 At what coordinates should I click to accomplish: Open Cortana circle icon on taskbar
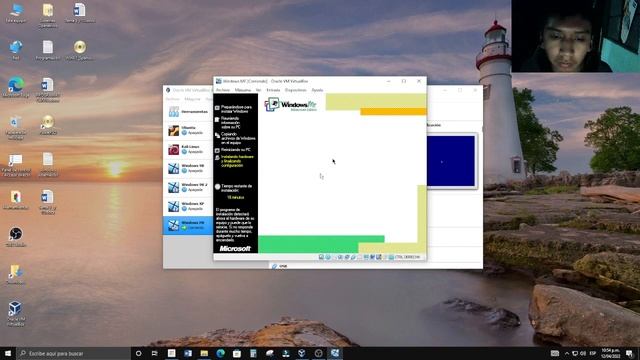click(x=138, y=353)
